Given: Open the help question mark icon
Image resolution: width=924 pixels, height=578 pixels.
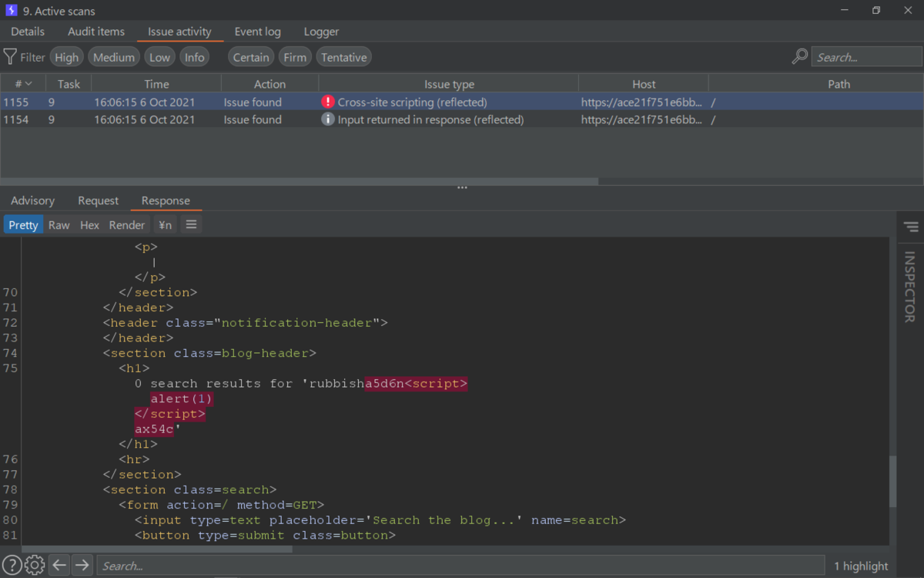Looking at the screenshot, I should coord(12,566).
